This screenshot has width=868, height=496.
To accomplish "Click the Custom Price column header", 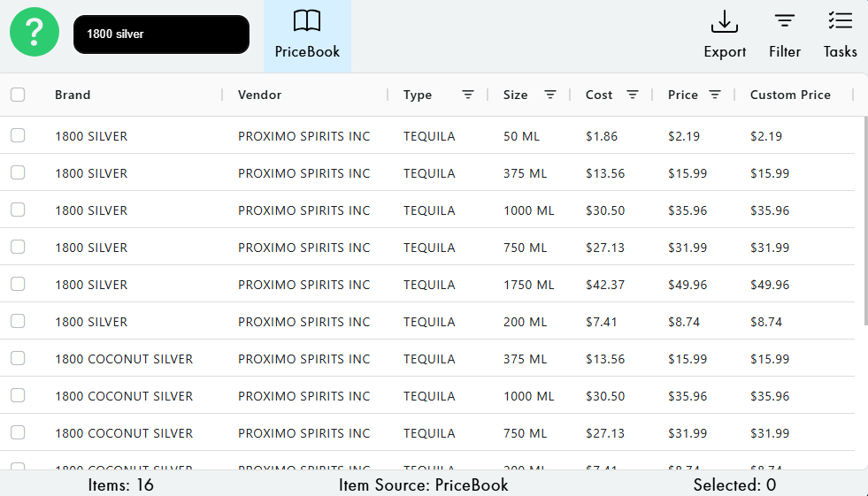I will click(790, 95).
